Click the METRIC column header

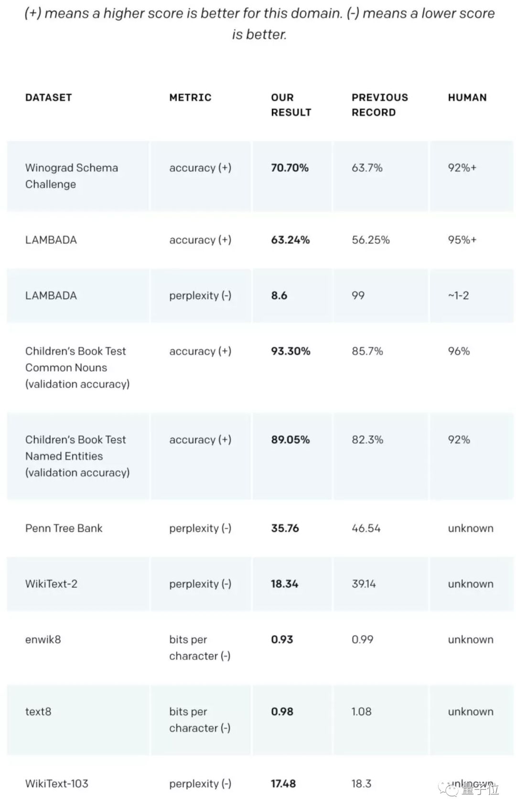pyautogui.click(x=190, y=97)
